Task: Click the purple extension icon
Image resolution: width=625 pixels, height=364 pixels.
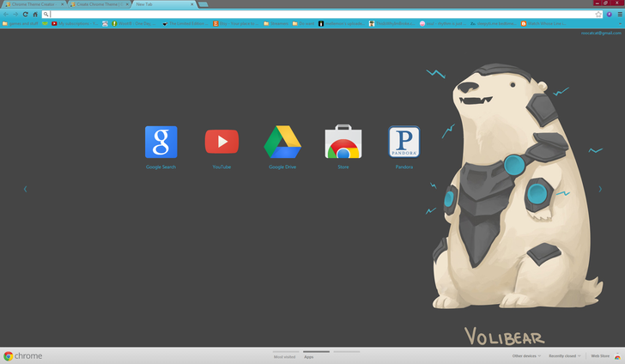Action: tap(609, 15)
